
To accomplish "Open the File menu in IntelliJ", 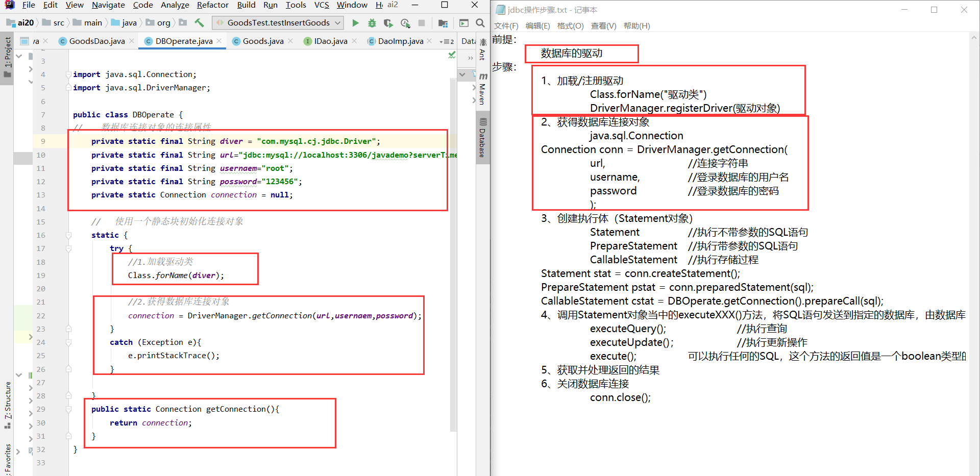I will pos(29,5).
